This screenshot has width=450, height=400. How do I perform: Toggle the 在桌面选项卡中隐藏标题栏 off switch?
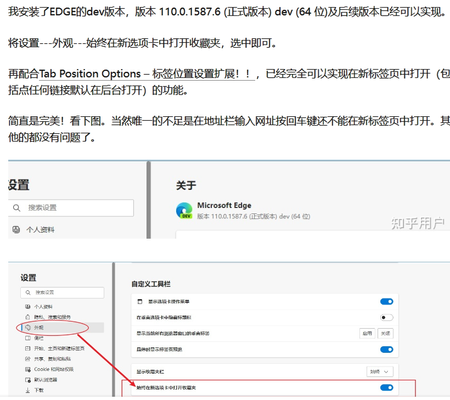tap(387, 317)
